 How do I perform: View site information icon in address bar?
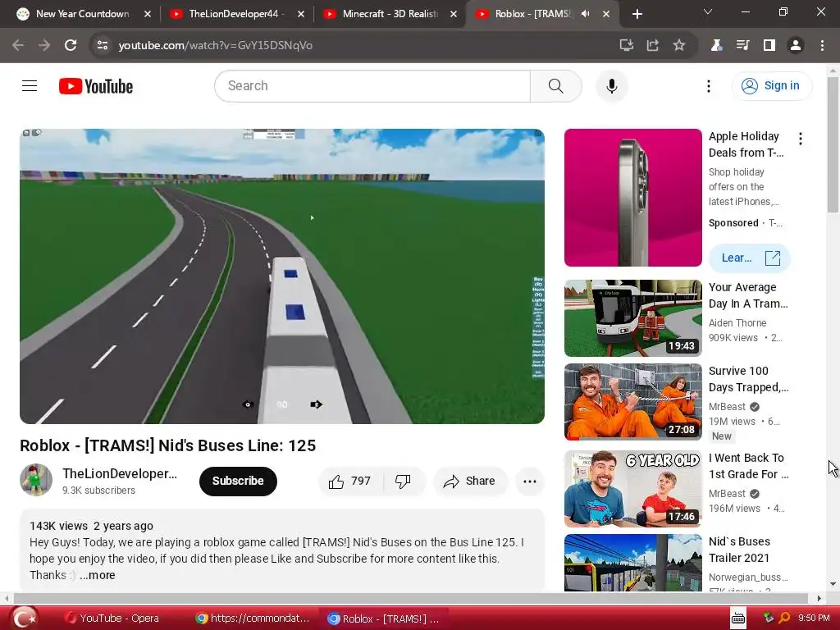point(102,45)
